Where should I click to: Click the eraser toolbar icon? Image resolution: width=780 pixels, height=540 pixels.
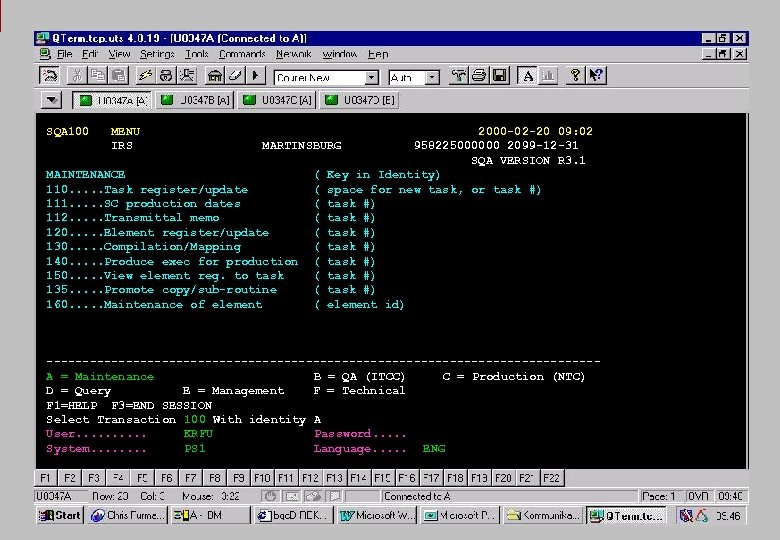coord(235,76)
